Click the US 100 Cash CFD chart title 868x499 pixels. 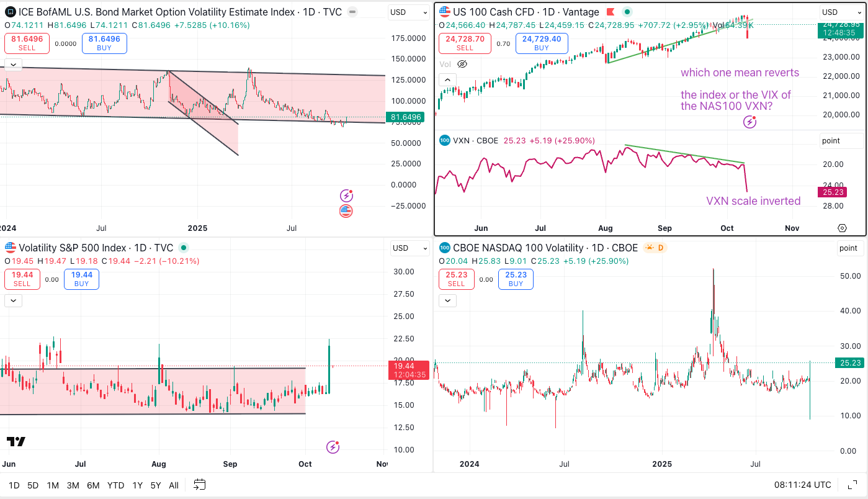click(526, 12)
